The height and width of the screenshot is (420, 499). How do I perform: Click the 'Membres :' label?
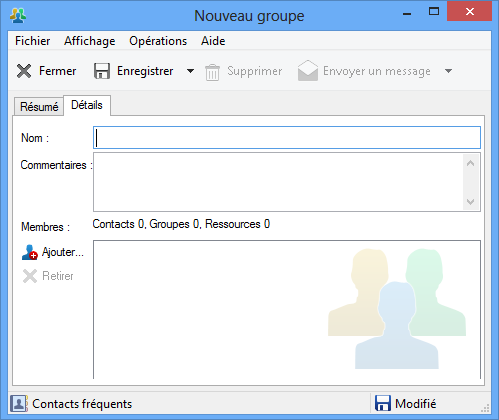[x=45, y=227]
